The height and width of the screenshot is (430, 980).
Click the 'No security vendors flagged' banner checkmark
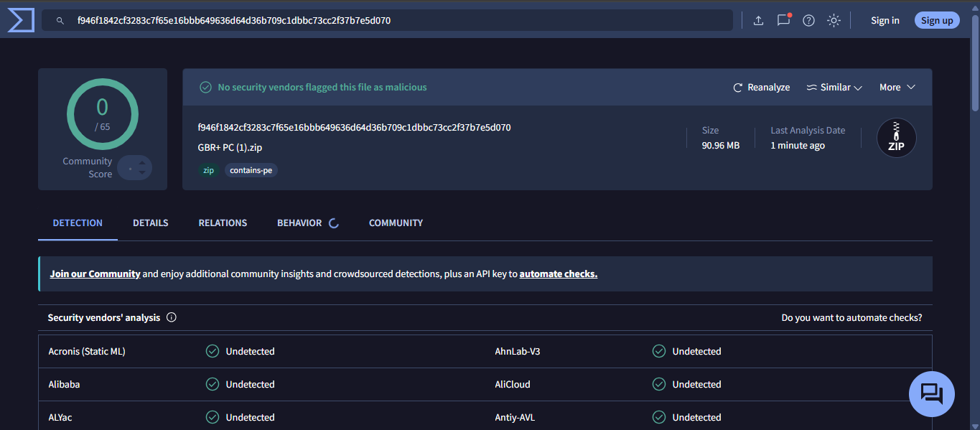pos(205,87)
